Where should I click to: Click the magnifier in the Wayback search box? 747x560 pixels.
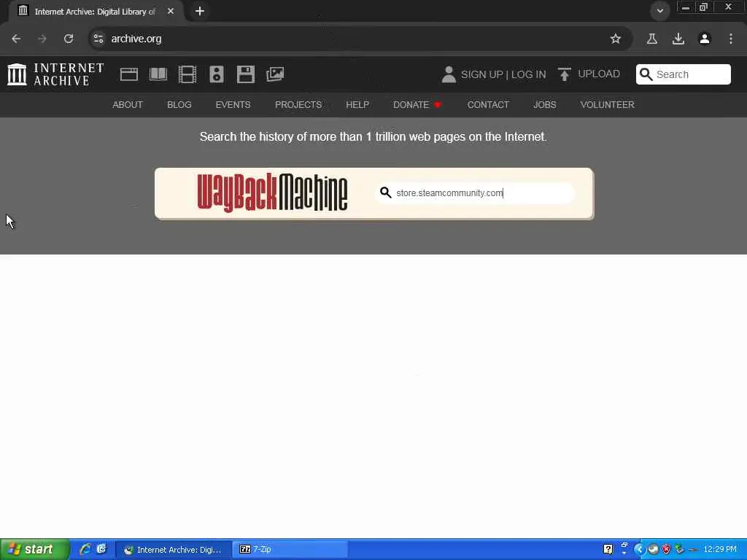(385, 192)
